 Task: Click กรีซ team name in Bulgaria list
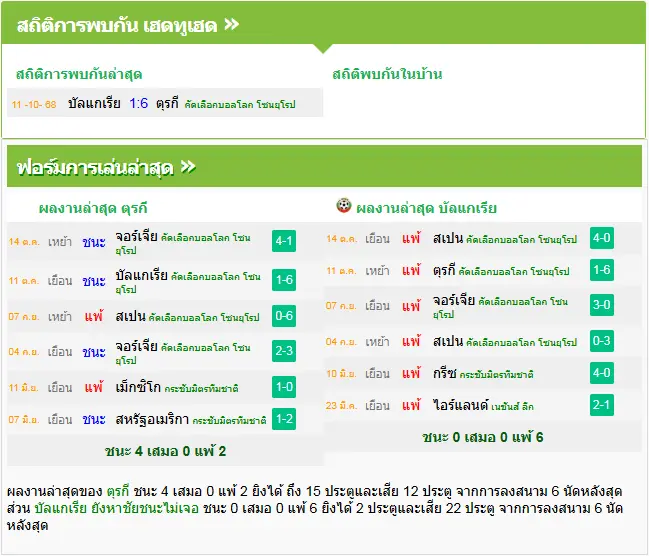445,373
